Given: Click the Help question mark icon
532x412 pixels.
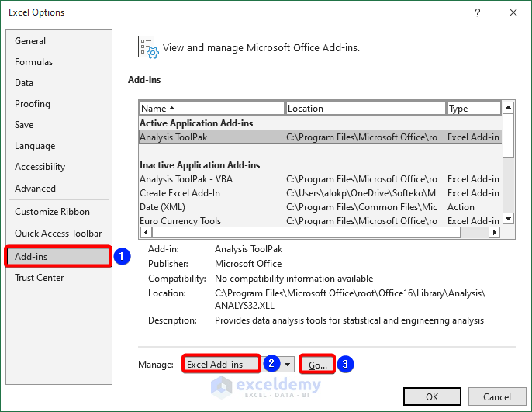Looking at the screenshot, I should coord(477,12).
